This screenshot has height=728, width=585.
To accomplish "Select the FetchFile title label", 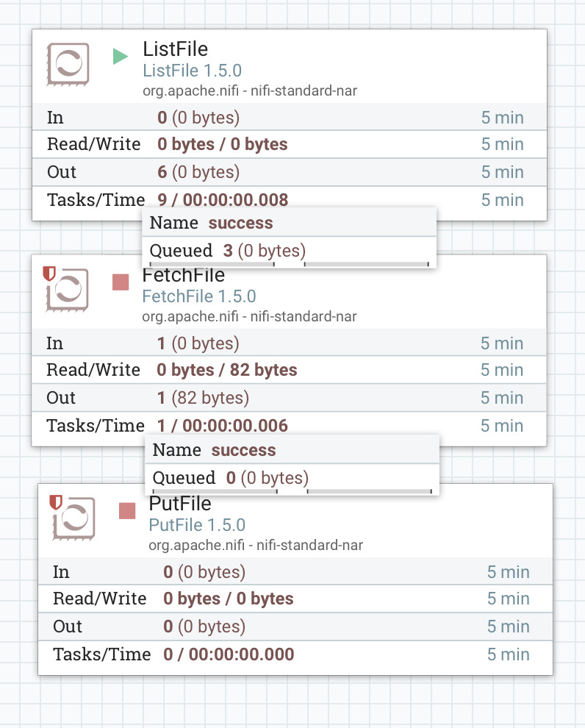I will (x=184, y=275).
